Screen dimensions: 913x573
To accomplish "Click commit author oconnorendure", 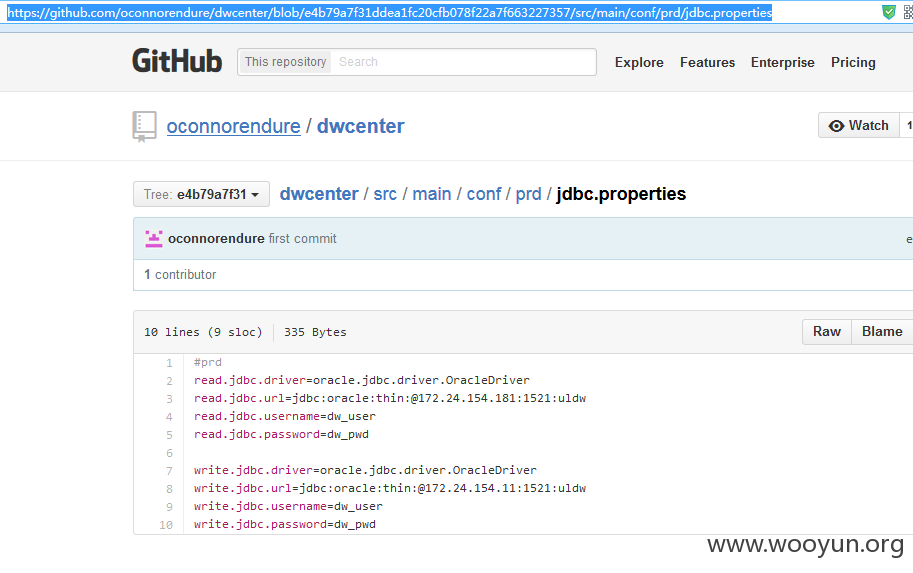I will [x=216, y=239].
